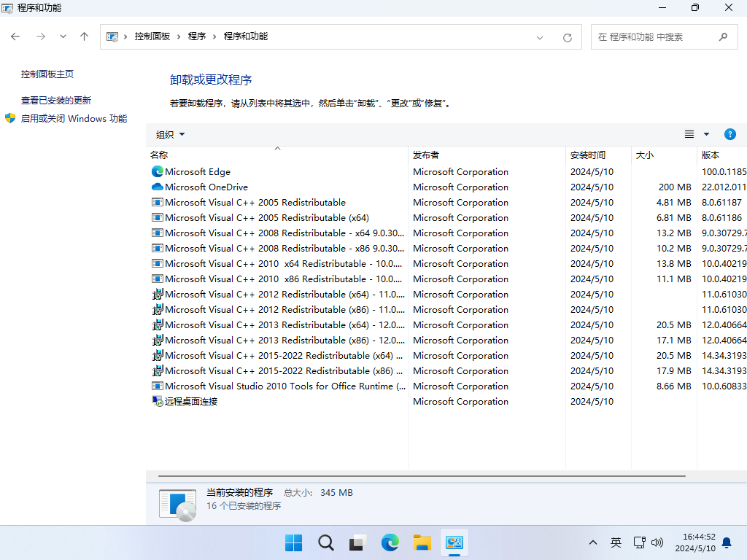Open recent locations dropdown chevron
Image resolution: width=747 pixels, height=560 pixels.
point(63,37)
